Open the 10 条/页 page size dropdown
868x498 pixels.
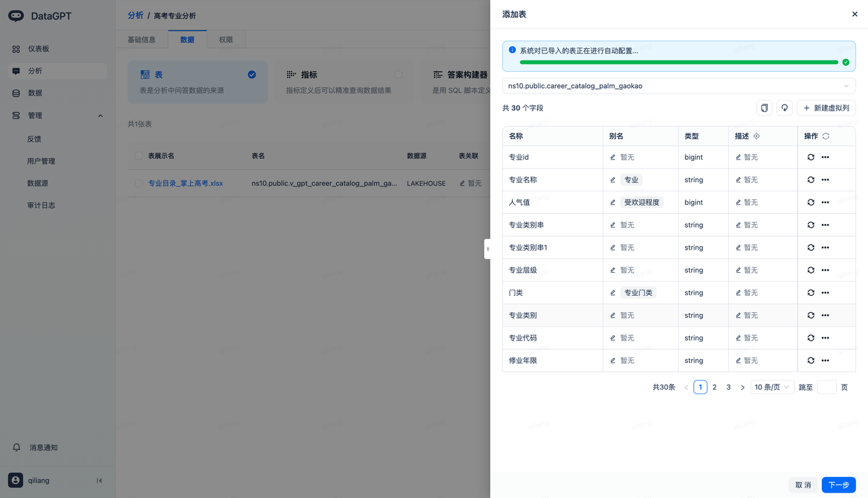[x=772, y=387]
